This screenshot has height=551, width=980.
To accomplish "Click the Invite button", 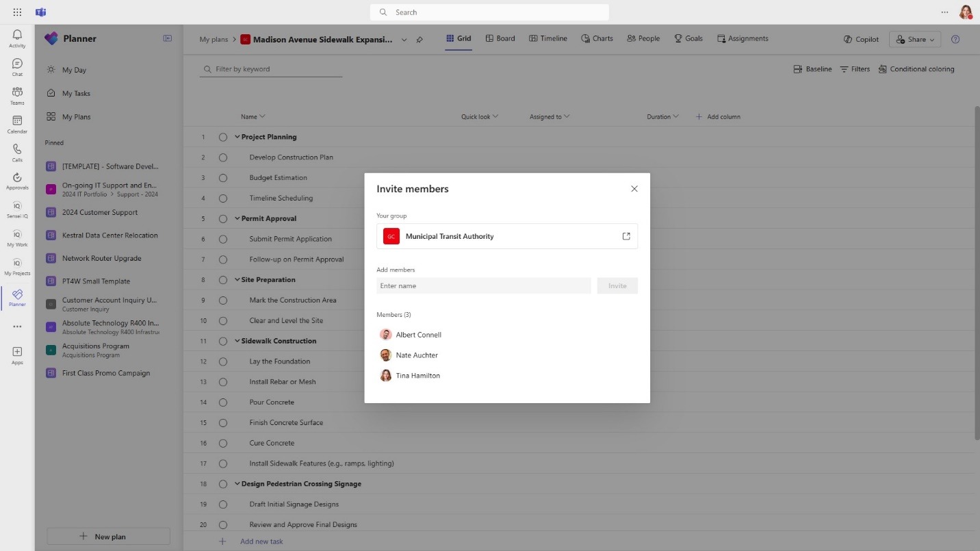I will (617, 285).
